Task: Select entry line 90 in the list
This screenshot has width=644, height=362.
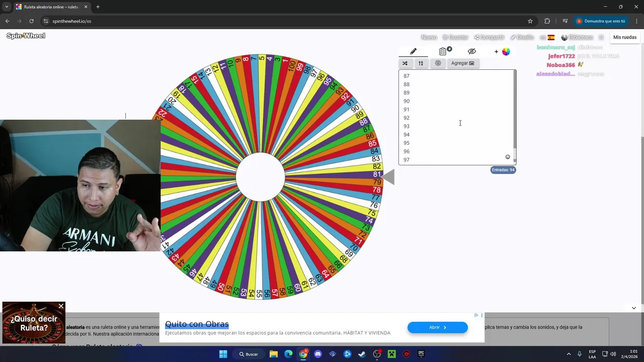Action: point(407,101)
